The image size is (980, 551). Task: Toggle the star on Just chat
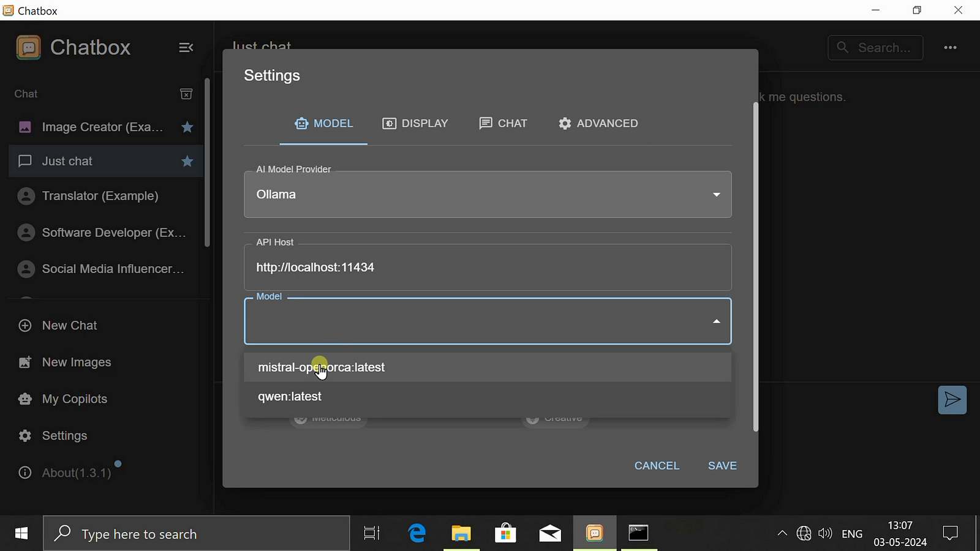coord(187,161)
